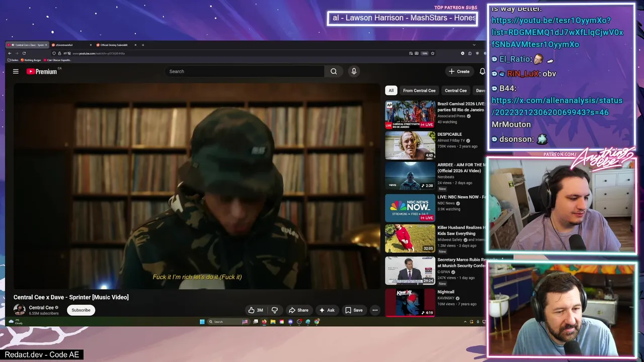The width and height of the screenshot is (644, 362).
Task: Open the Nothing Burger bookmark
Action: click(31, 60)
